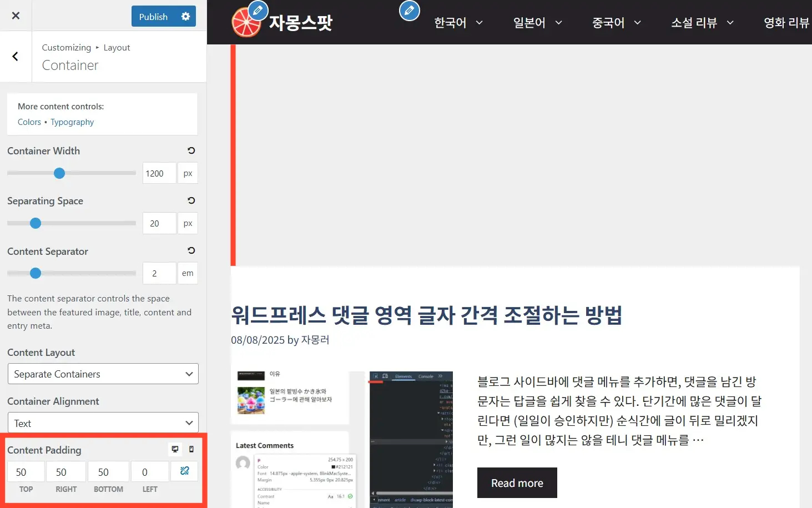Switch Content Padding to mobile view
The width and height of the screenshot is (812, 508).
pos(191,449)
